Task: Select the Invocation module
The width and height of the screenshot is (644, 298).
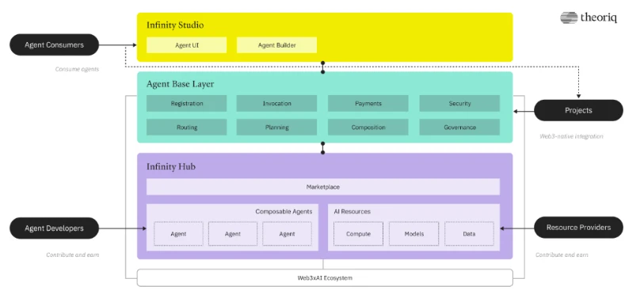Action: [276, 104]
